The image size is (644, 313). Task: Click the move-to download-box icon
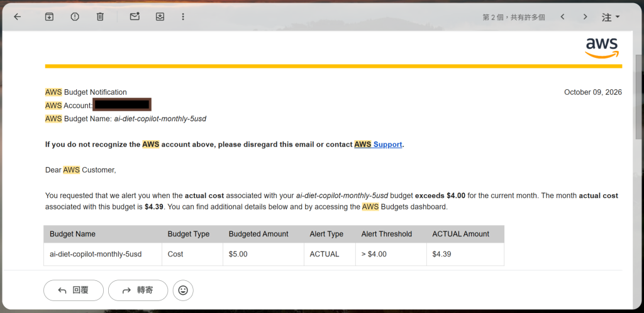click(160, 17)
